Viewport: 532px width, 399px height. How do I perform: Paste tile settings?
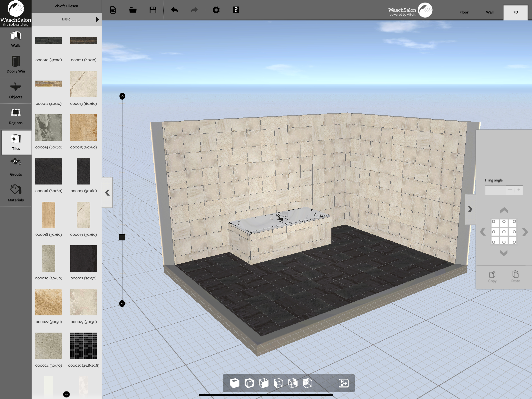pyautogui.click(x=515, y=276)
